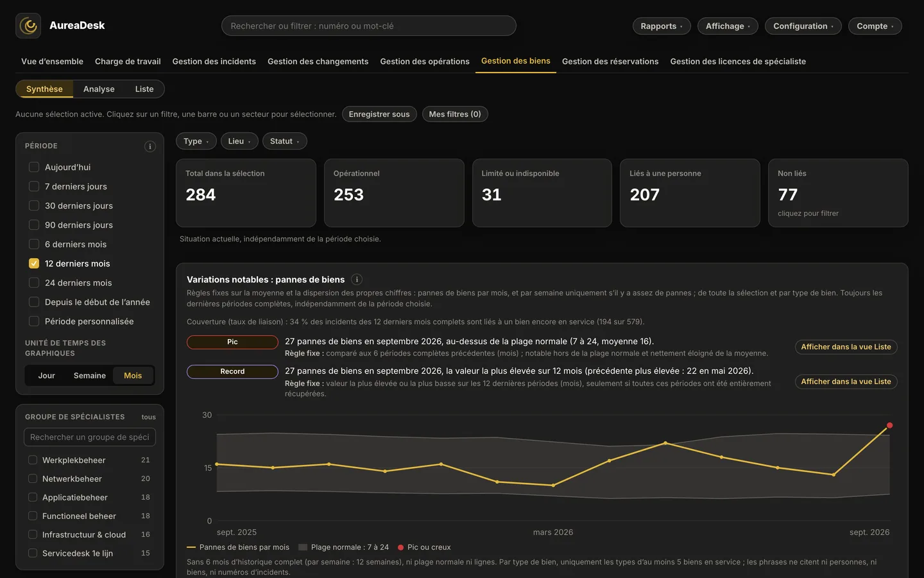Open the Lieu filter dropdown
Viewport: 924px width, 578px height.
(239, 141)
